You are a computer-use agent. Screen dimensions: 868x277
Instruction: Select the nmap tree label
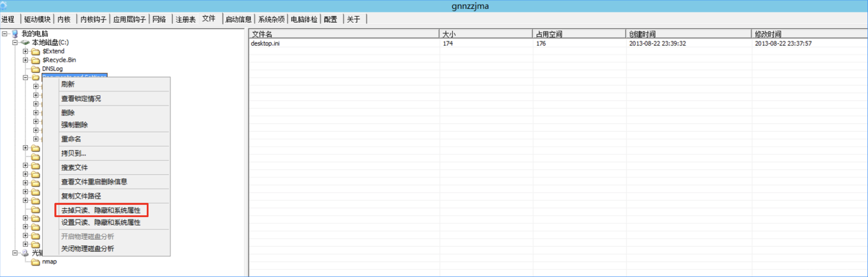[50, 262]
